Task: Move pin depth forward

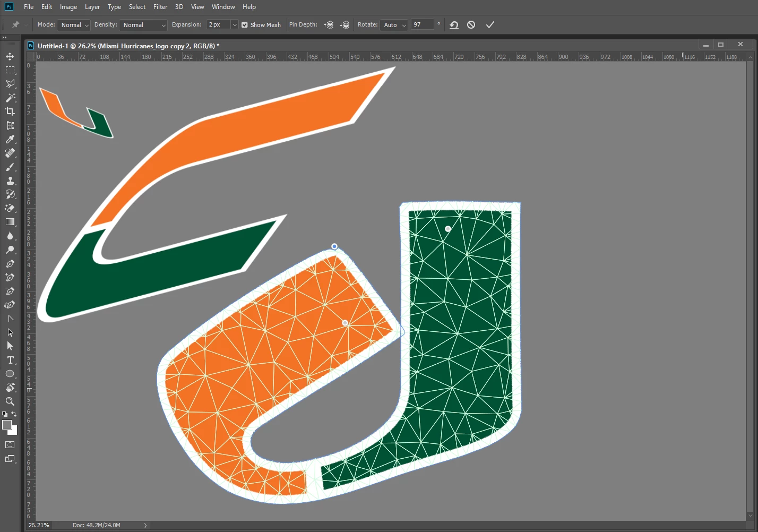Action: tap(329, 25)
